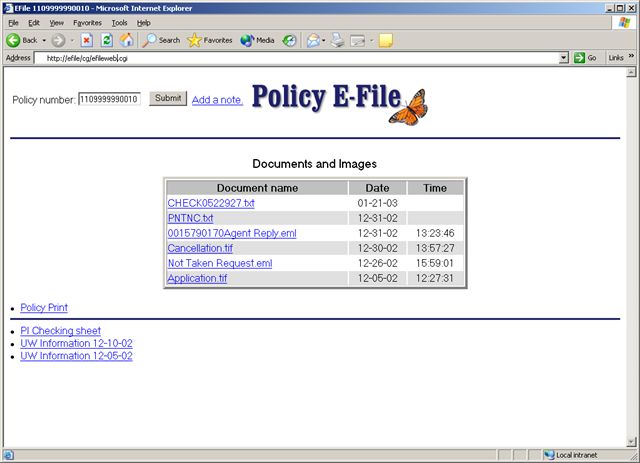Refresh the page
The image size is (640, 463).
point(107,40)
